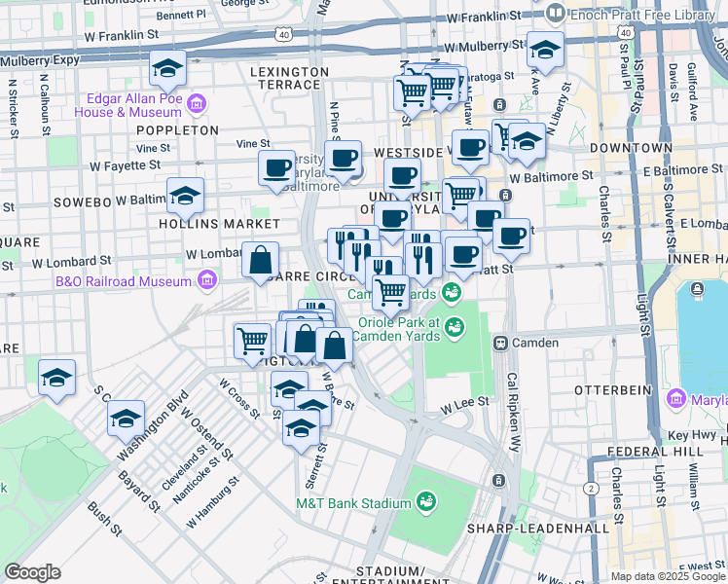
Task: Open the Enoch Pratt Free Library pin
Action: tap(555, 15)
